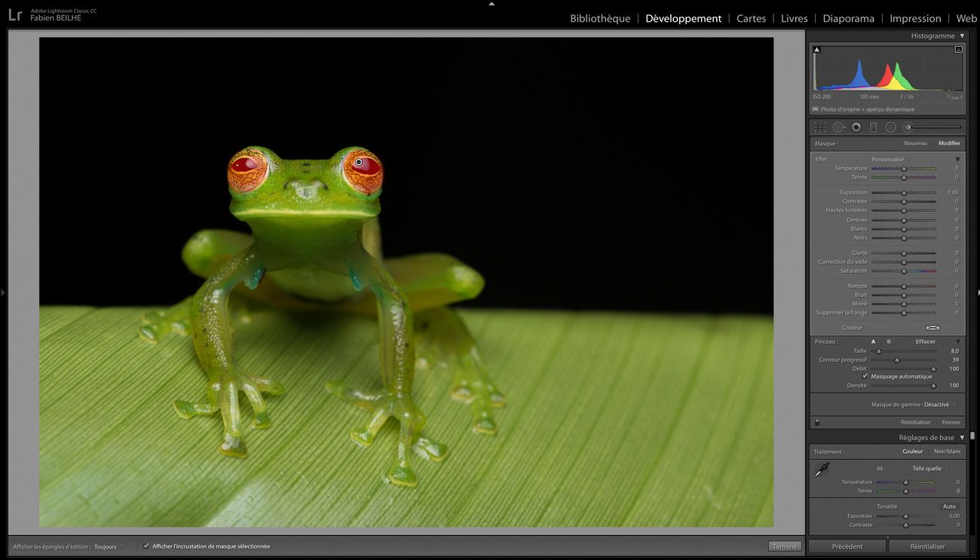This screenshot has width=980, height=560.
Task: Open Masque de gamme dropdown
Action: (x=939, y=405)
